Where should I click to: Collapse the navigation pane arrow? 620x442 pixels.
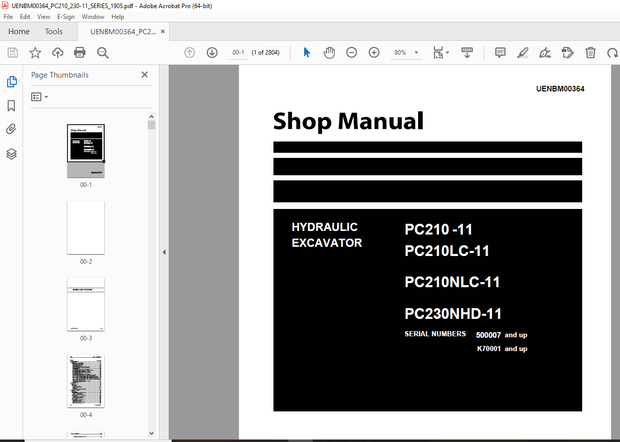click(164, 252)
